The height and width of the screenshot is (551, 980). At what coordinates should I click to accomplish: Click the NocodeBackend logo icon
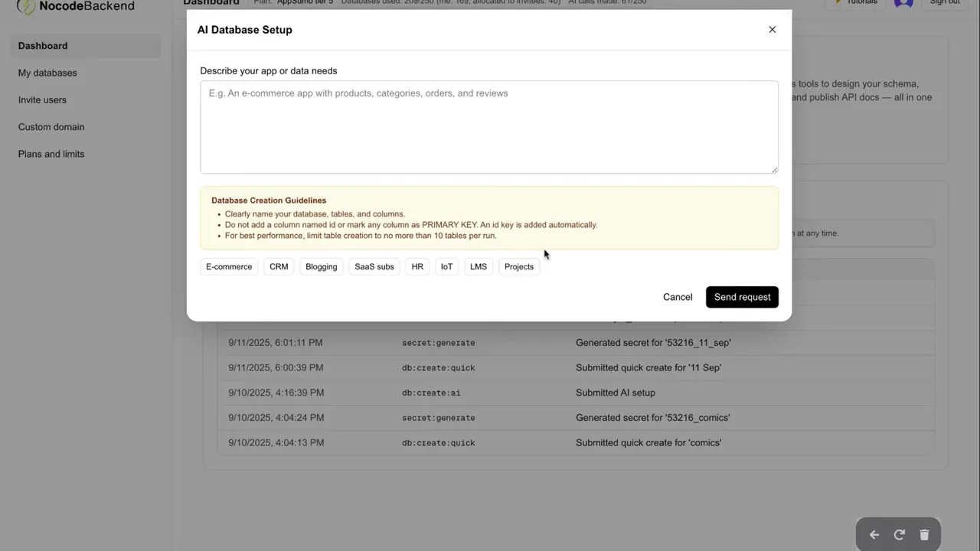[26, 6]
